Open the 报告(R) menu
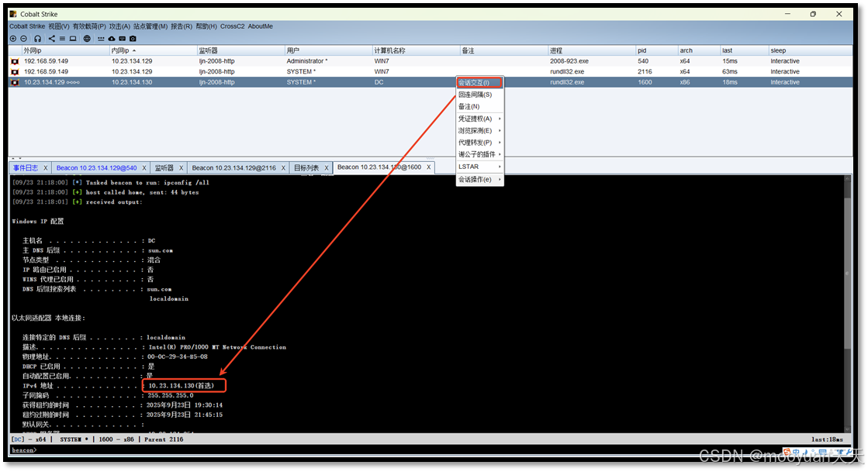The width and height of the screenshot is (868, 472). tap(182, 26)
